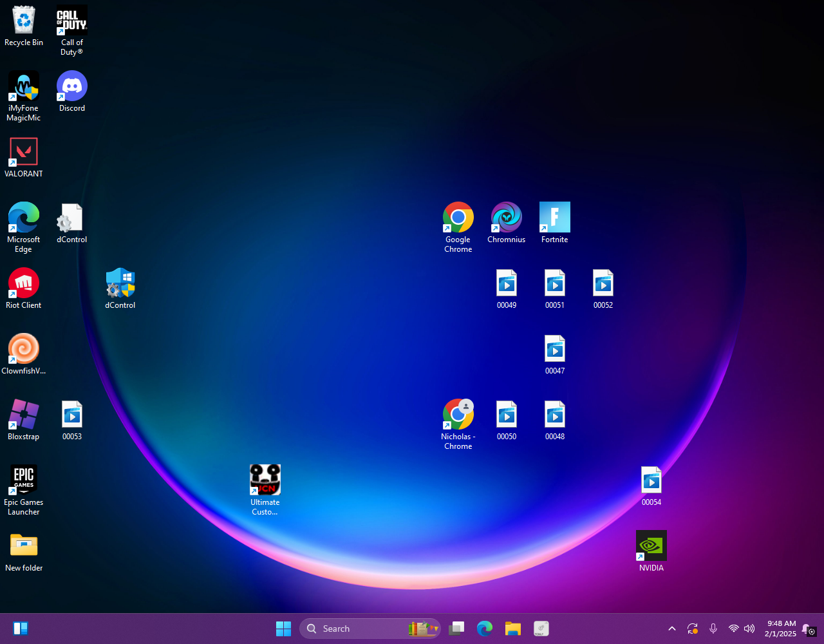Screen dimensions: 824x644
Task: Click the Chromnius browser shortcut
Action: (x=507, y=223)
